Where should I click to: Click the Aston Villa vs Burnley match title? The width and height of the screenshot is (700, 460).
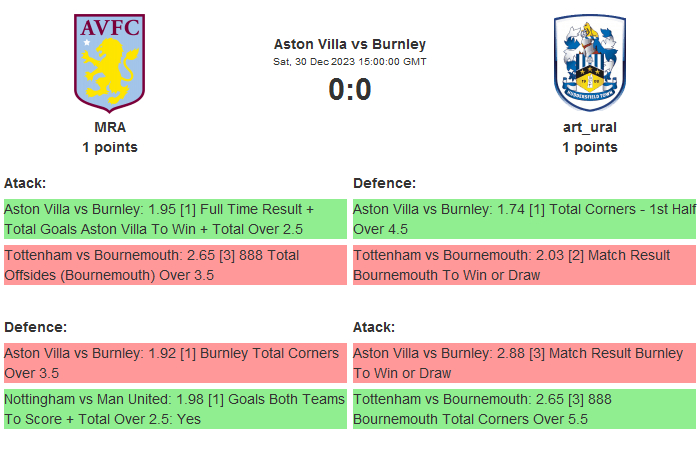[350, 44]
